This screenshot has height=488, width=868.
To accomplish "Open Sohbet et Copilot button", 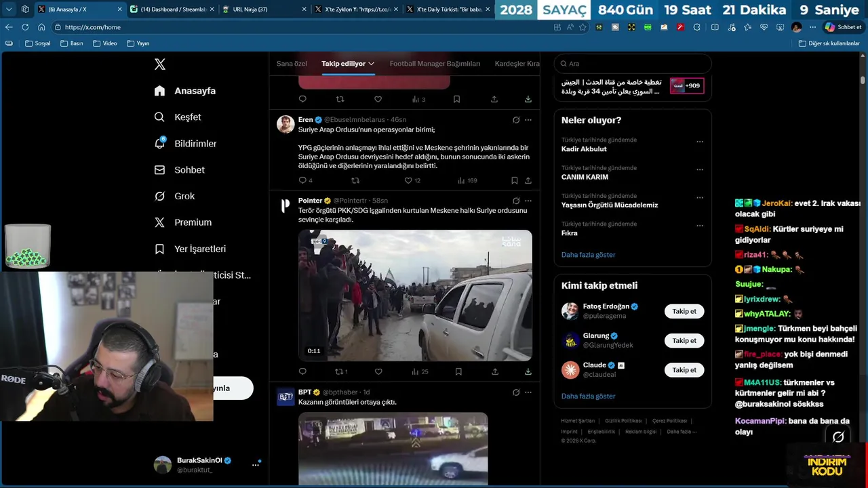I will pos(844,27).
